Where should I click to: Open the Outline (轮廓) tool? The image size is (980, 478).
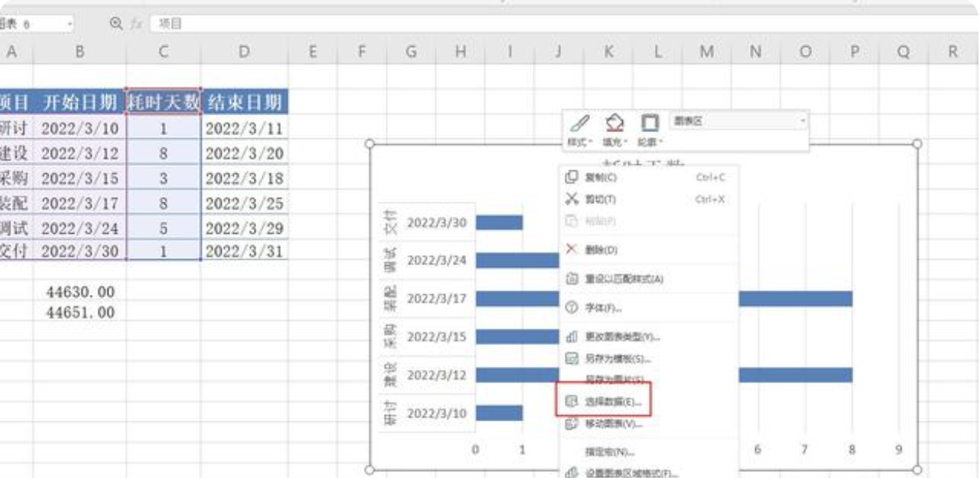point(650,129)
